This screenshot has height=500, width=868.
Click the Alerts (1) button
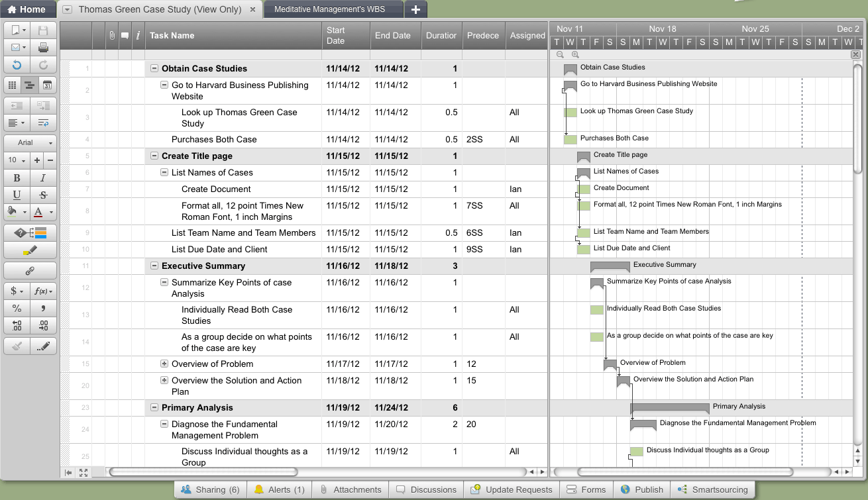[x=279, y=489]
